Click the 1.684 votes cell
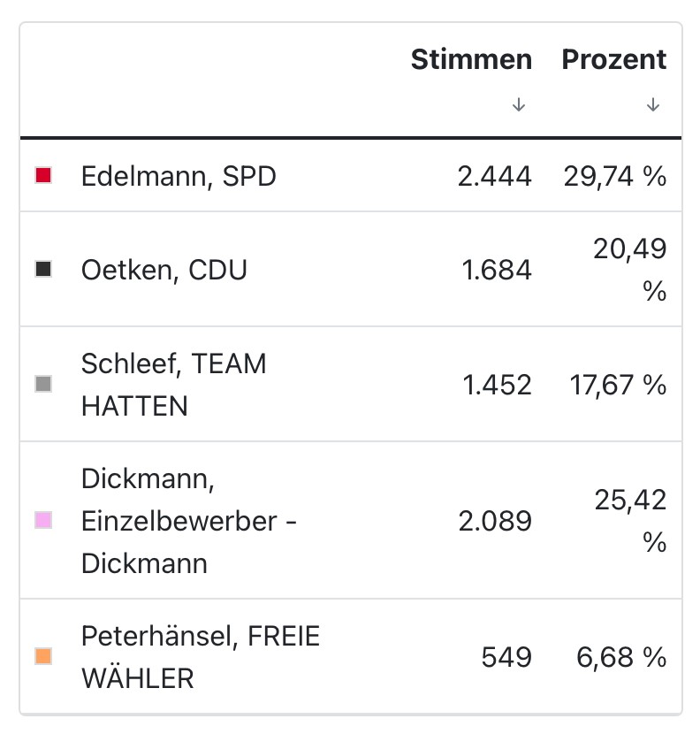The height and width of the screenshot is (734, 700). point(497,270)
